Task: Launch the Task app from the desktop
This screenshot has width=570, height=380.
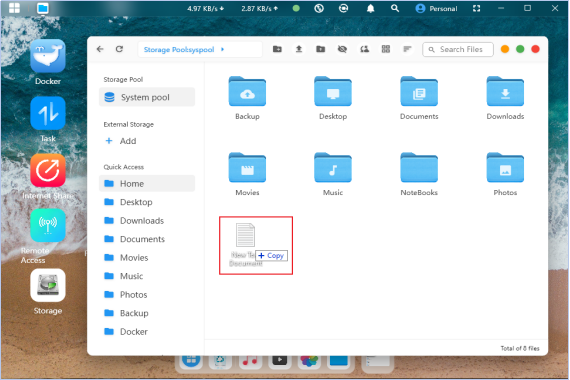Action: 48,113
